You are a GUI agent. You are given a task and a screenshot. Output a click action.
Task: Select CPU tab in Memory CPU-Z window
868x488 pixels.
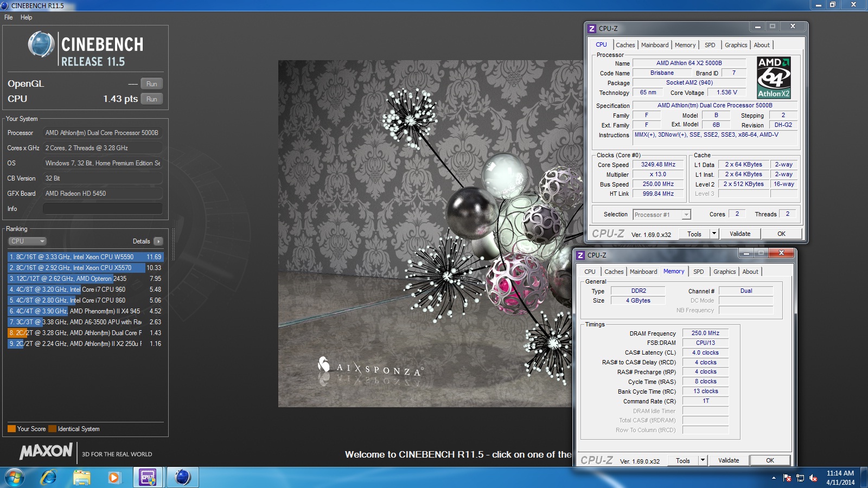point(590,272)
